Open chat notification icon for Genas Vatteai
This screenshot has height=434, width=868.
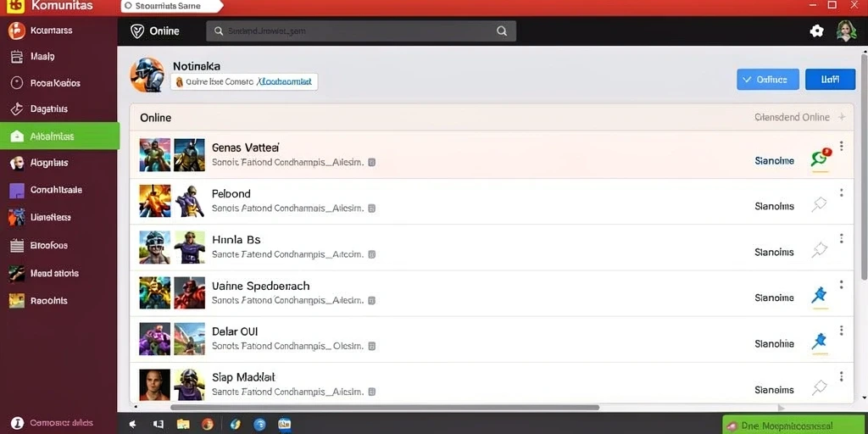pyautogui.click(x=820, y=159)
